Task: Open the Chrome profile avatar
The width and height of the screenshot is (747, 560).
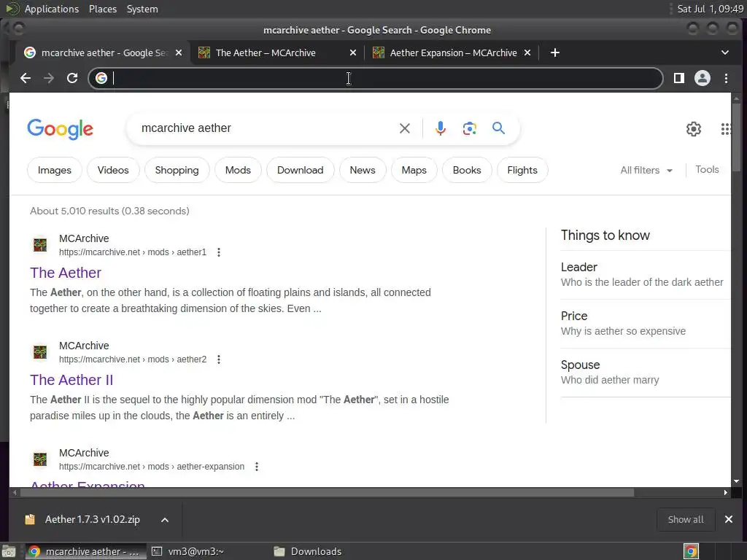Action: 703,78
